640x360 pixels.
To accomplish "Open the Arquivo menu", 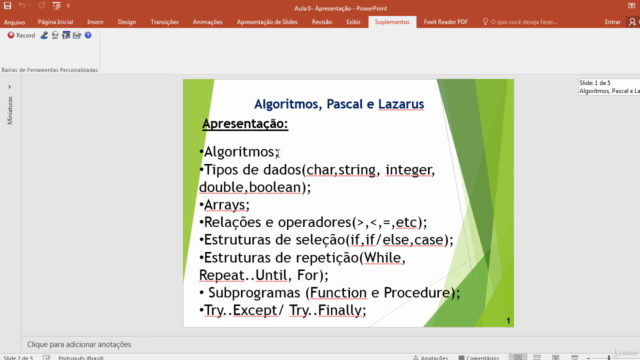I will [x=14, y=22].
